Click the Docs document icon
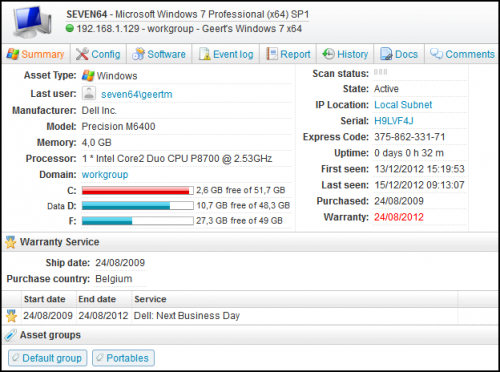Viewport: 500px width, 372px height. [x=386, y=54]
